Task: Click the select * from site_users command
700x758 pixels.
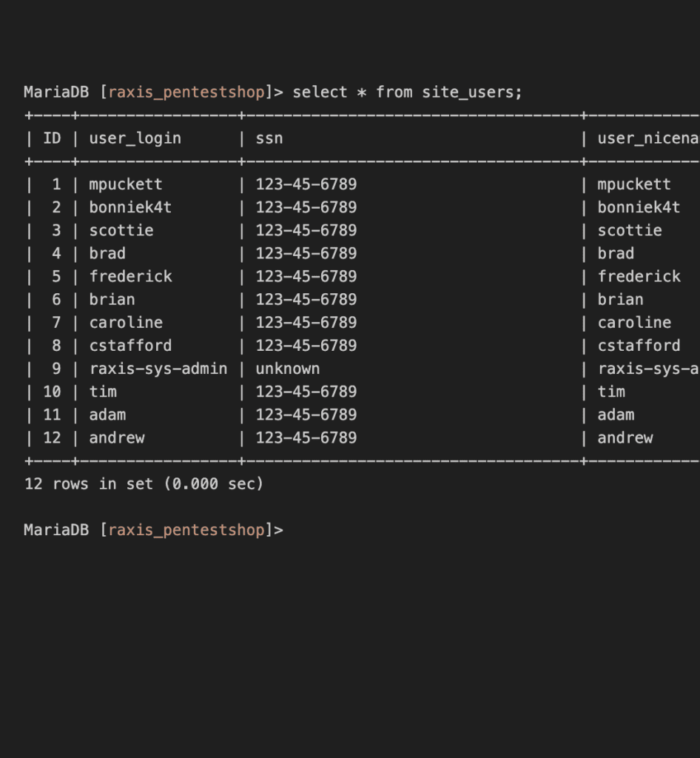Action: tap(407, 92)
